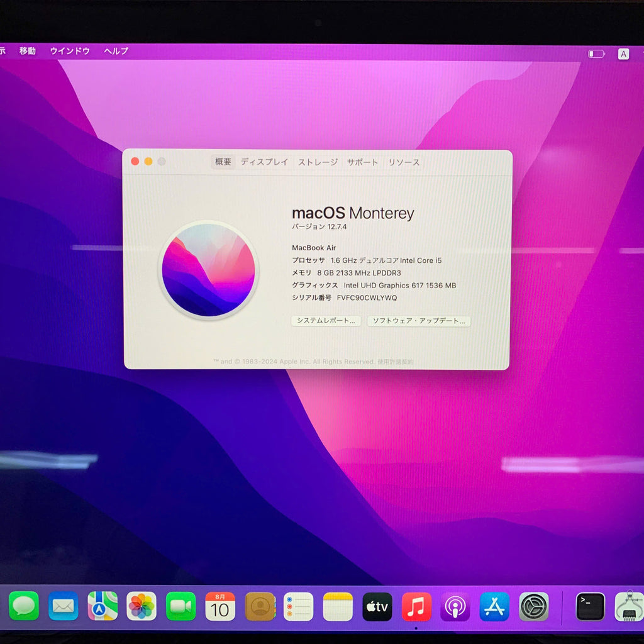Click the システムレポート... button
Viewport: 644px width, 644px height.
326,321
